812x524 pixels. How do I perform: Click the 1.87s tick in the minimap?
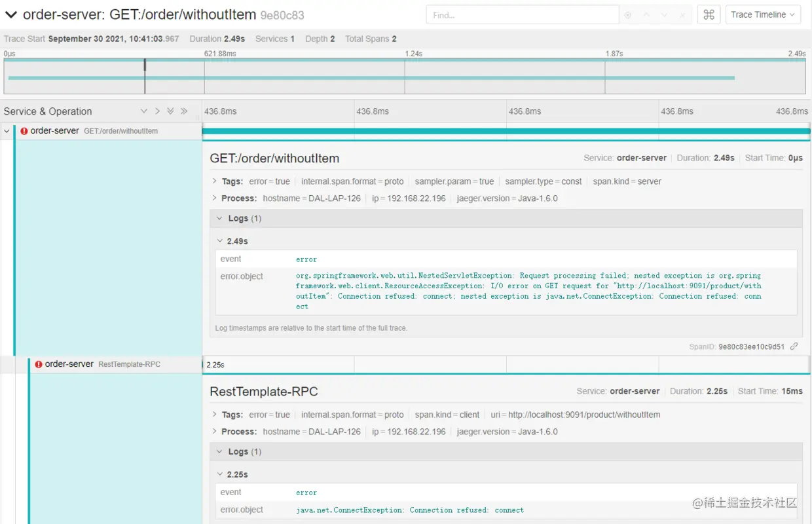(x=614, y=54)
